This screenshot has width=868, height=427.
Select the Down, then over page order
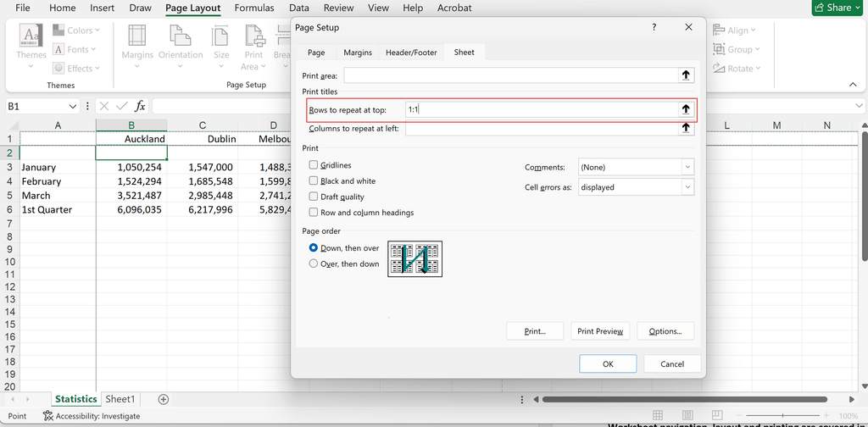tap(314, 248)
